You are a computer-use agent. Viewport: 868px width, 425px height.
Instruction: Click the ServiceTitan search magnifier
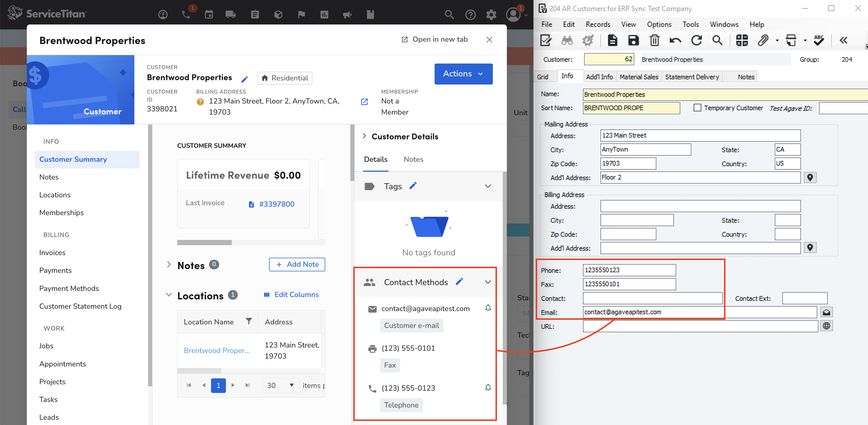pyautogui.click(x=449, y=15)
